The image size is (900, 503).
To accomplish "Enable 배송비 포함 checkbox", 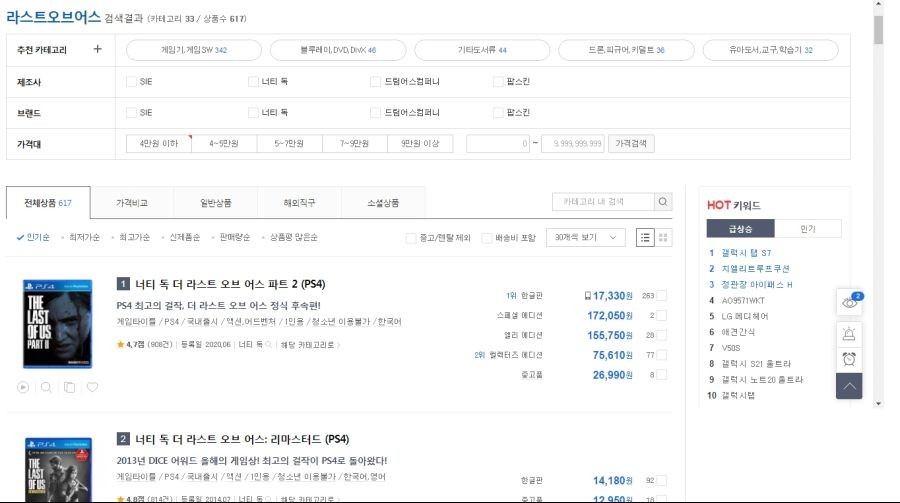I will tap(487, 238).
